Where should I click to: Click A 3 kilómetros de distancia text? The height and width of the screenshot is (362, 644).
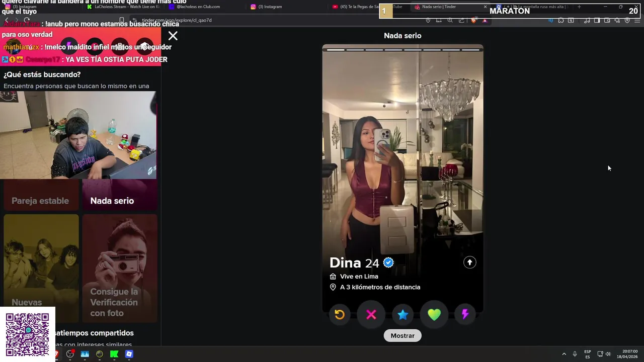(380, 287)
